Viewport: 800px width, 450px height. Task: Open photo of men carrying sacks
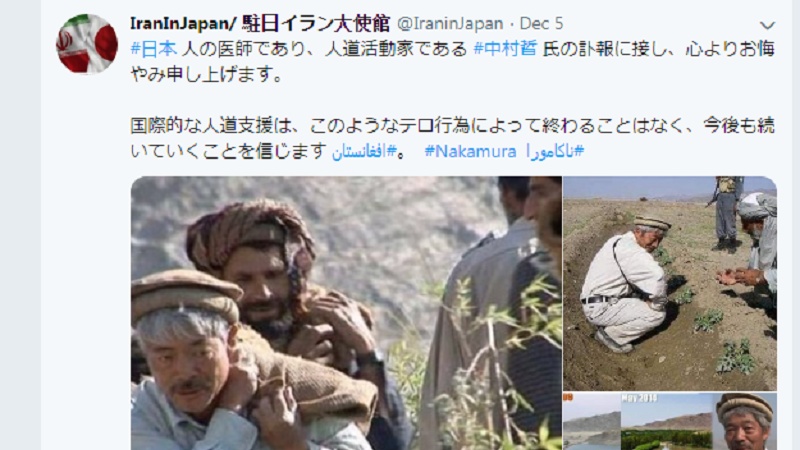tap(346, 313)
